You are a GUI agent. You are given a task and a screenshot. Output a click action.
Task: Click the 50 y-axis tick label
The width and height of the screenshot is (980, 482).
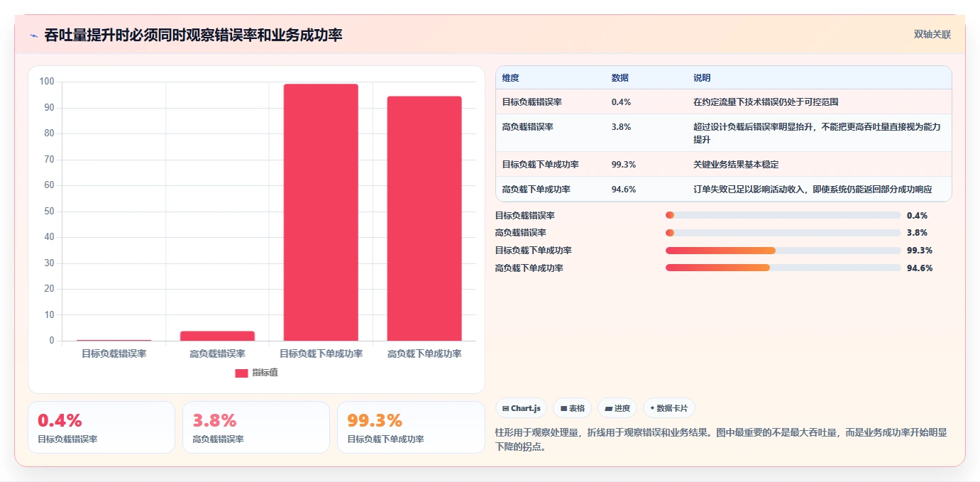(49, 212)
